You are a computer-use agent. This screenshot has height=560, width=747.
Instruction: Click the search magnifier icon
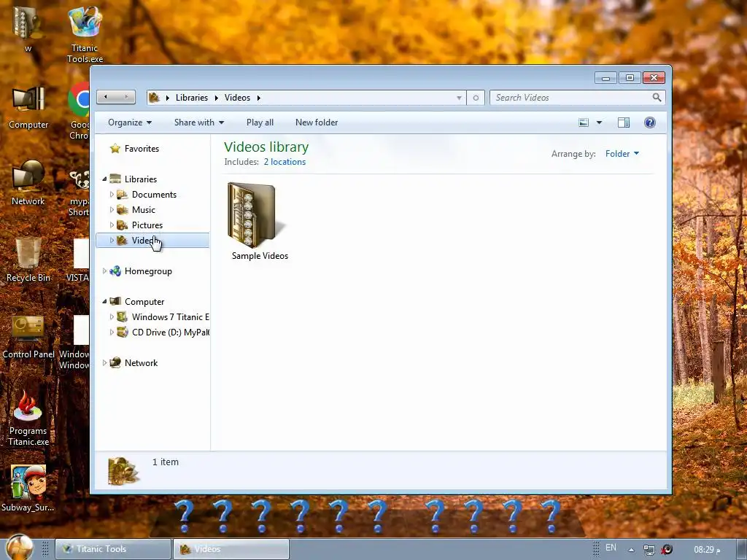657,97
